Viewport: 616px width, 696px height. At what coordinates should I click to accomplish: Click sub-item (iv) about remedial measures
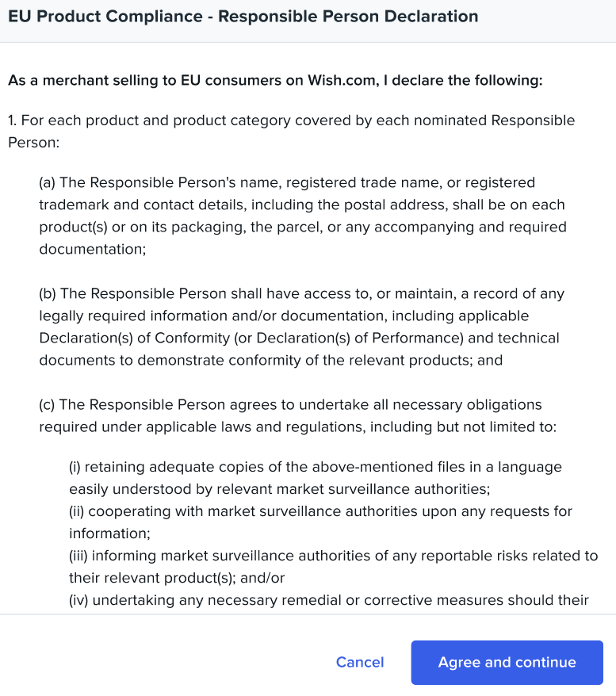pos(328,600)
